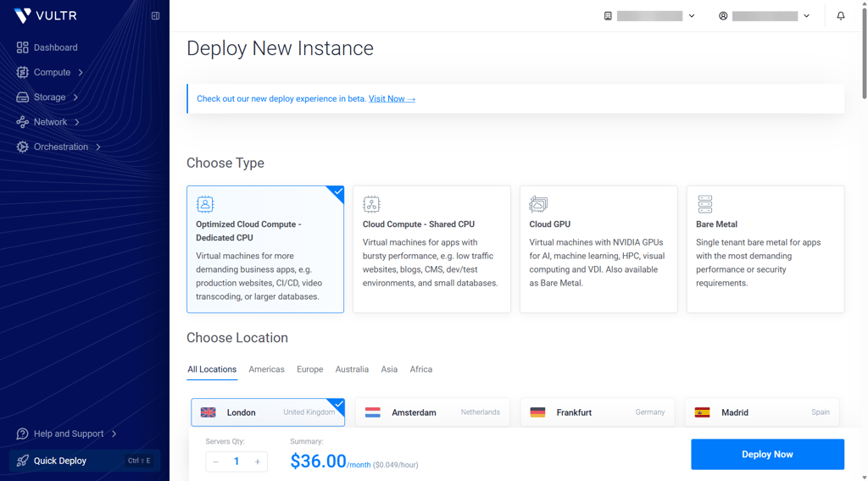Switch to Europe locations tab
The image size is (868, 481).
[x=310, y=369]
